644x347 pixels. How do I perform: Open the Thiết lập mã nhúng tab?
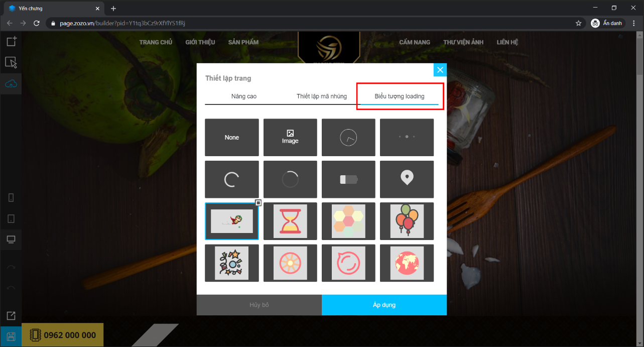(322, 96)
